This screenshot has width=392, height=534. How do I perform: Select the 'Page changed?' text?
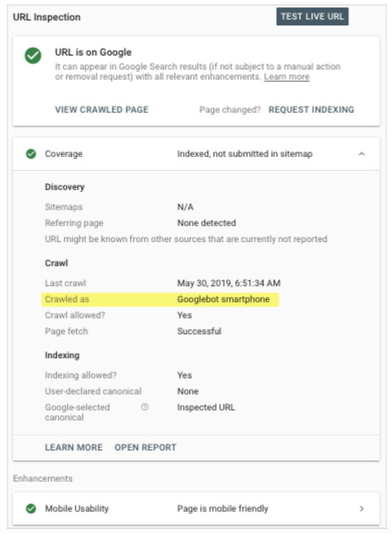coord(230,109)
